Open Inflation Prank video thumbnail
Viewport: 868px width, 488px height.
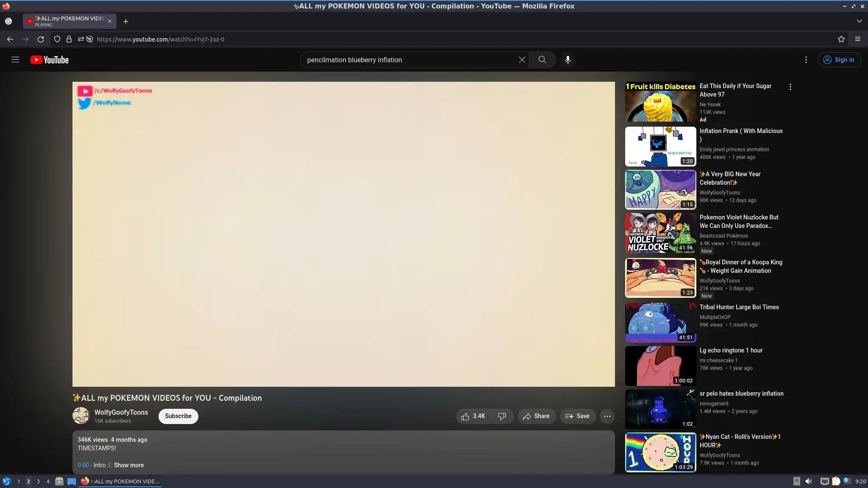660,147
